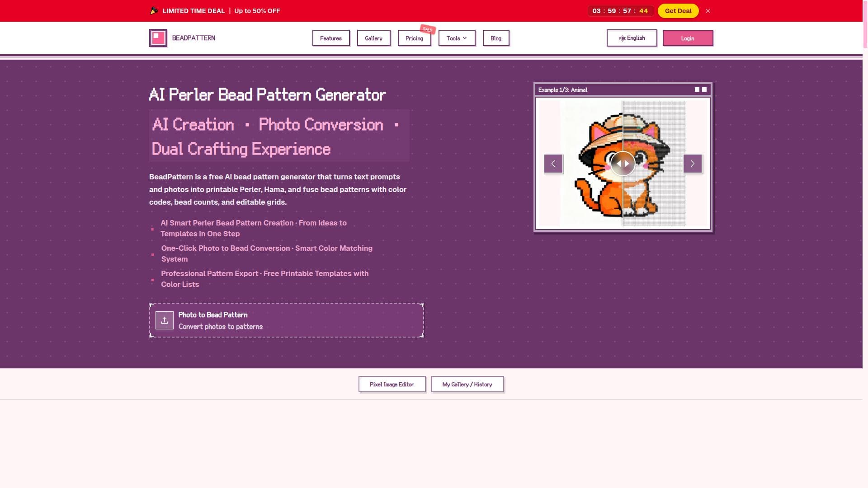Click the upload icon in Photo to Bead Pattern
Image resolution: width=868 pixels, height=488 pixels.
coord(165,320)
